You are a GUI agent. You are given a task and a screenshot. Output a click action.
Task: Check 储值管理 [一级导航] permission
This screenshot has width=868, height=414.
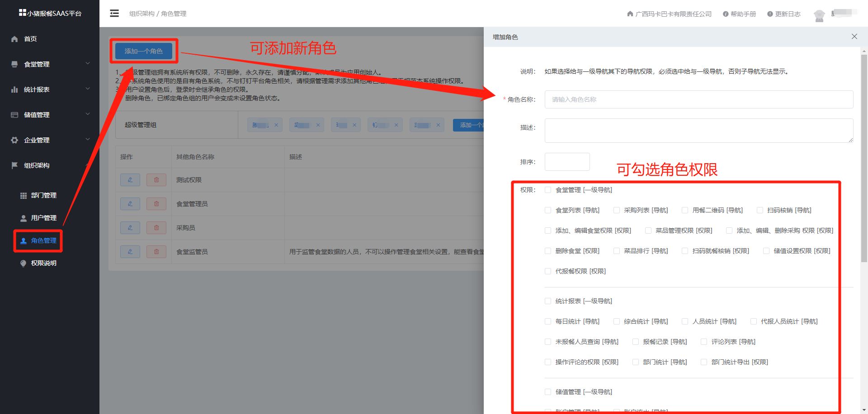point(548,392)
